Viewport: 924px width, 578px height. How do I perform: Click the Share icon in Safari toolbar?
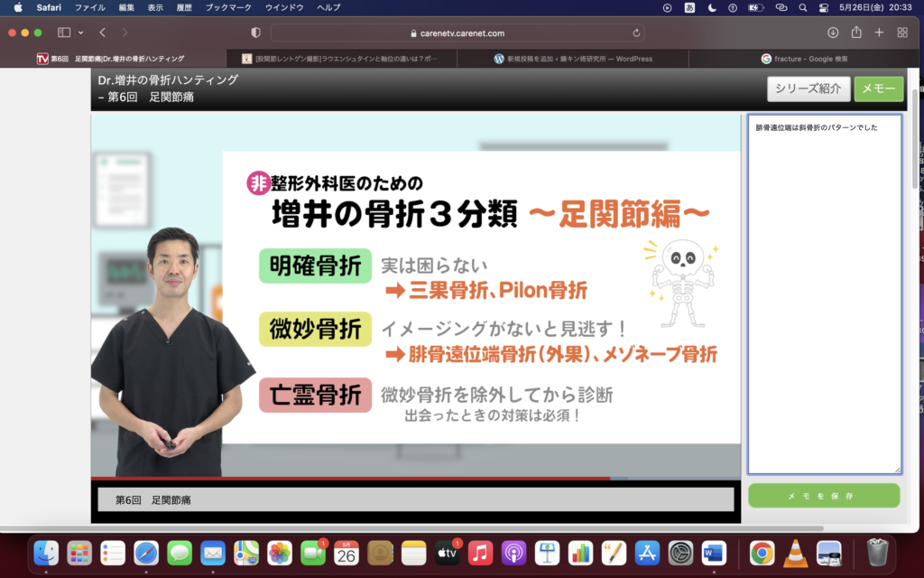855,33
